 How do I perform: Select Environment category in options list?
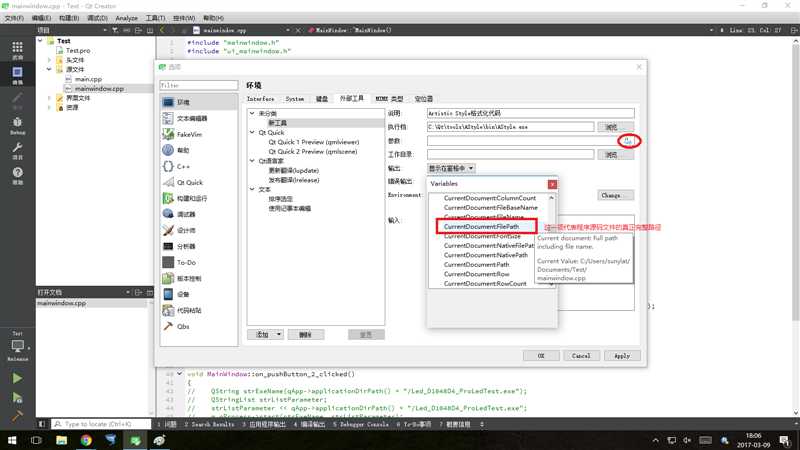point(198,102)
